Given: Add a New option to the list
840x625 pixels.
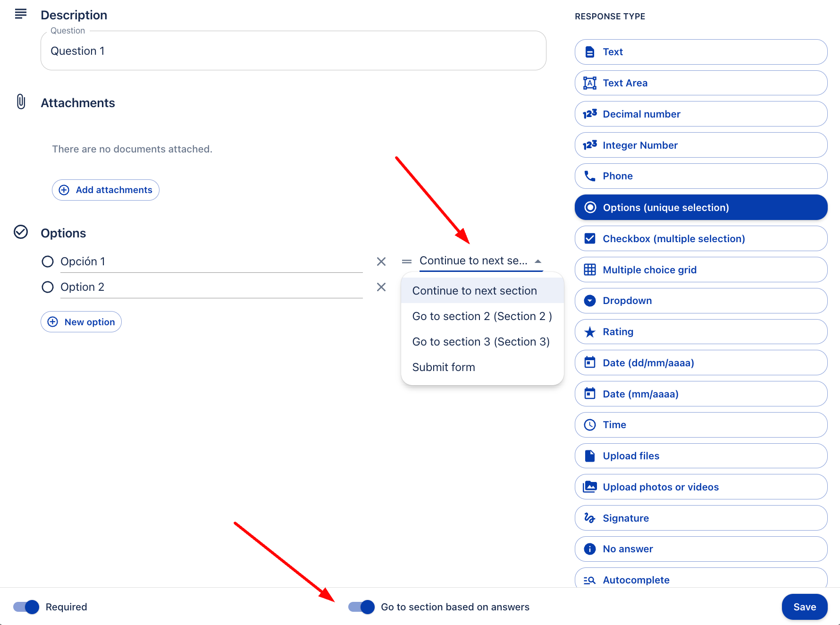Looking at the screenshot, I should coord(81,322).
